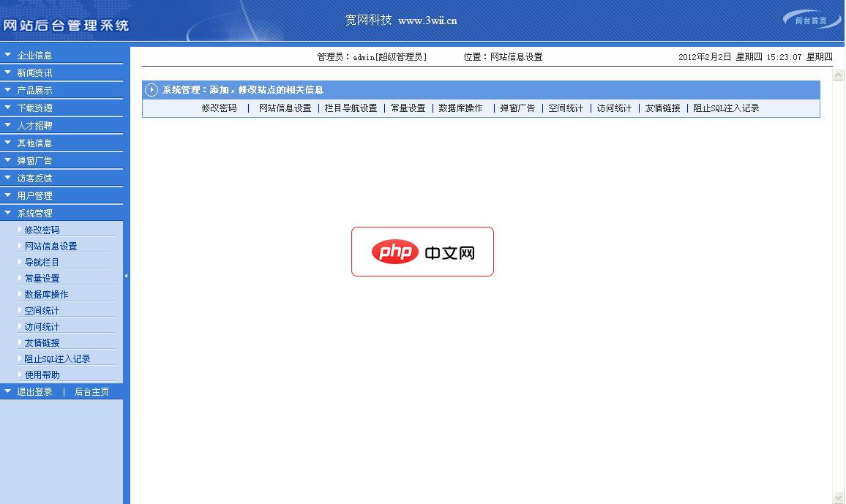The width and height of the screenshot is (846, 504).
Task: Click the date and time text
Action: point(755,56)
